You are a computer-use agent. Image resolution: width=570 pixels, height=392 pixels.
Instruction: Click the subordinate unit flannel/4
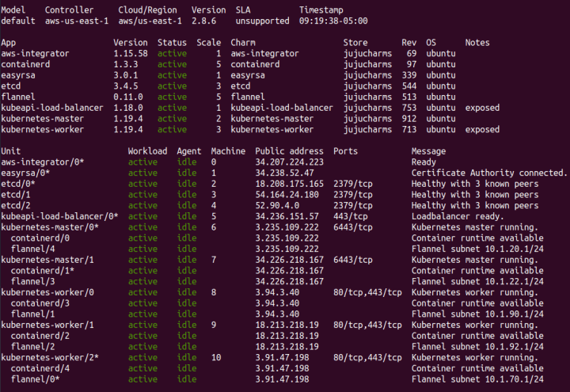(x=32, y=249)
